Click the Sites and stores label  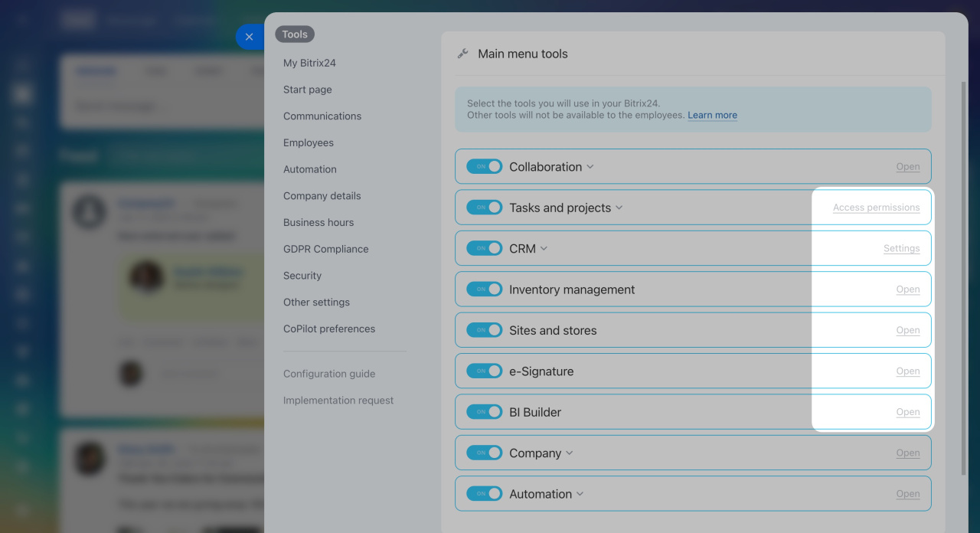[553, 330]
